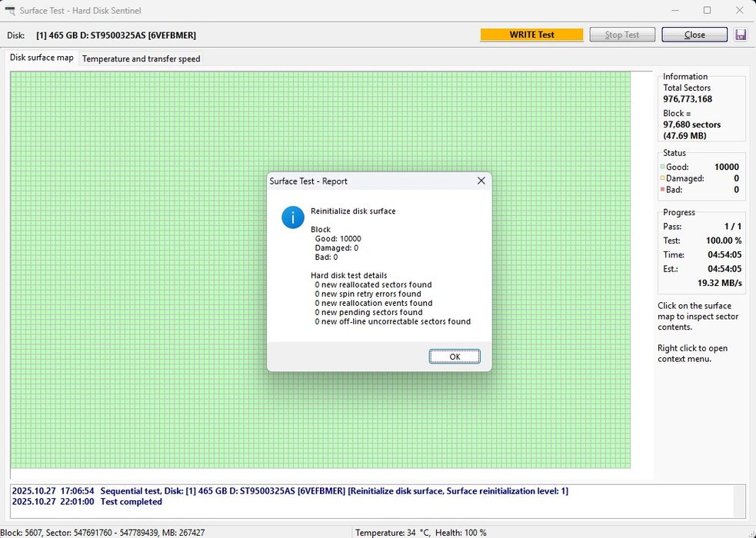
Task: Click the Sequential test log entry line
Action: 290,491
